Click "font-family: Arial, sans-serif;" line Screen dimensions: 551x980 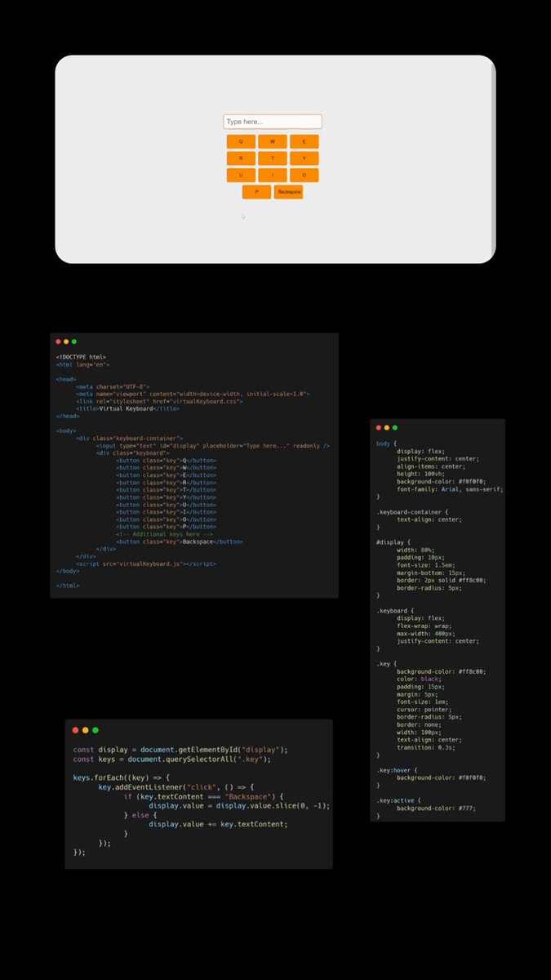click(450, 489)
